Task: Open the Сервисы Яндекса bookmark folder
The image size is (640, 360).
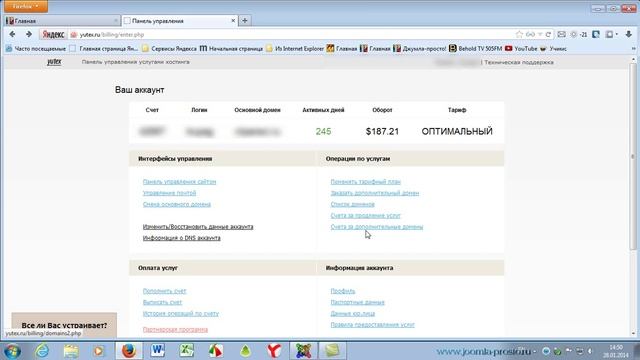Action: click(x=169, y=49)
